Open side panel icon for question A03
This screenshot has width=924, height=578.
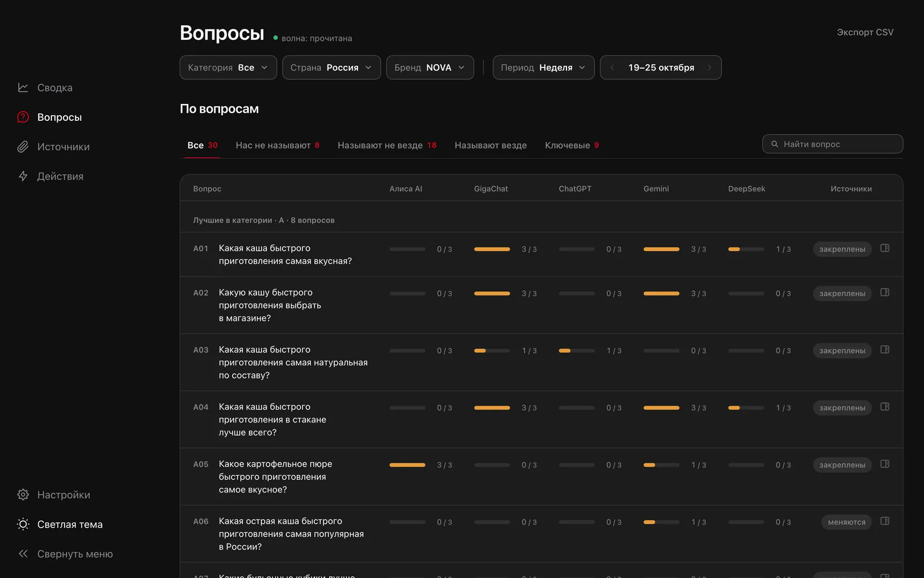[x=885, y=350]
